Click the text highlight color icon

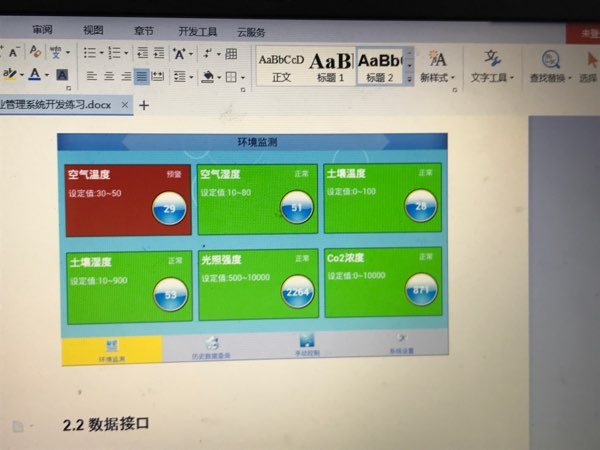pyautogui.click(x=9, y=73)
